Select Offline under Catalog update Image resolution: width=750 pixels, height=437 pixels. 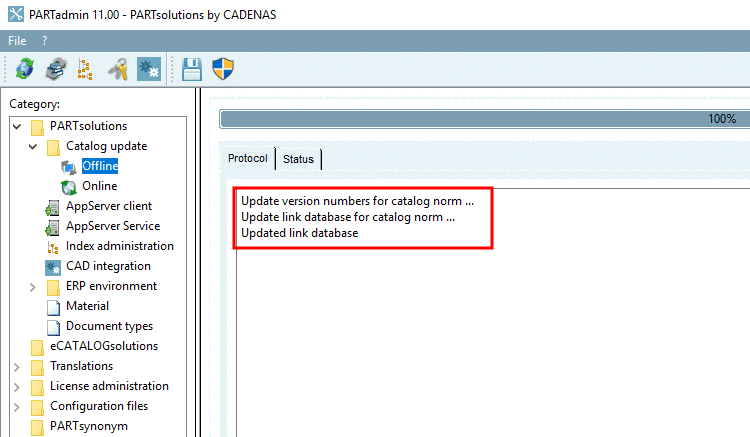(x=100, y=166)
